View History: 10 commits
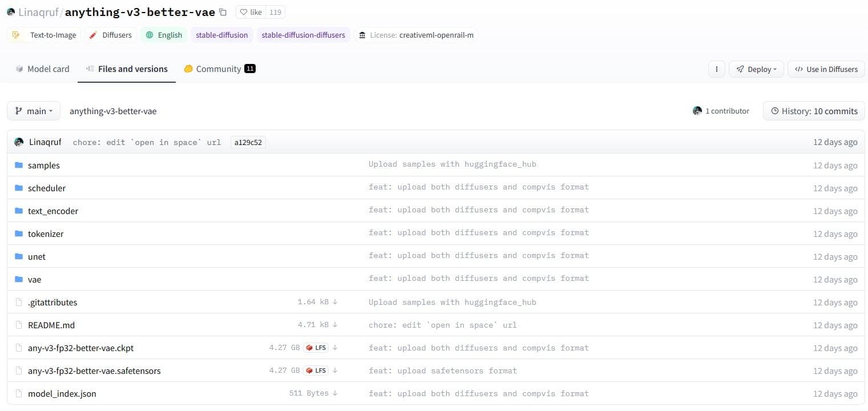The width and height of the screenshot is (868, 411). [x=814, y=111]
